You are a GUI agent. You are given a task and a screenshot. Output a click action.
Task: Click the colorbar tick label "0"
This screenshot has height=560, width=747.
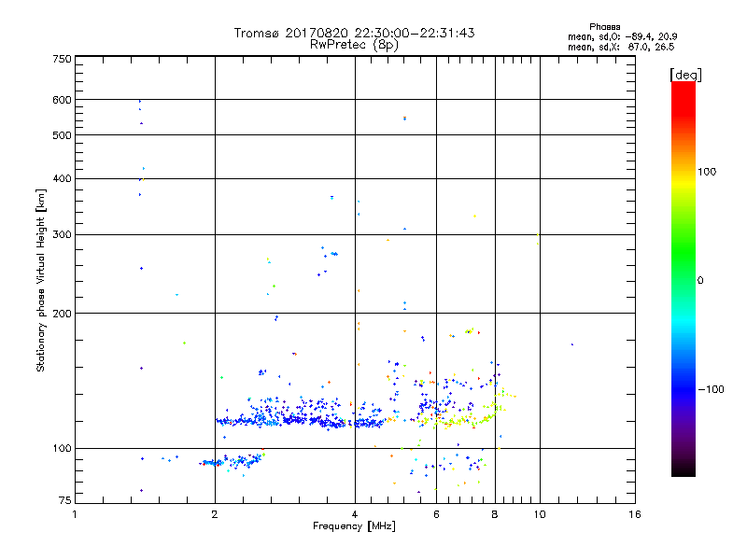pos(700,281)
